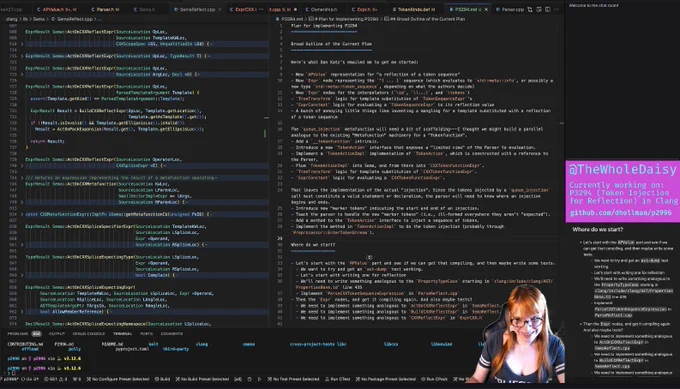Click 'third-party' in terminal listing
This screenshot has width=680, height=389.
(176, 349)
